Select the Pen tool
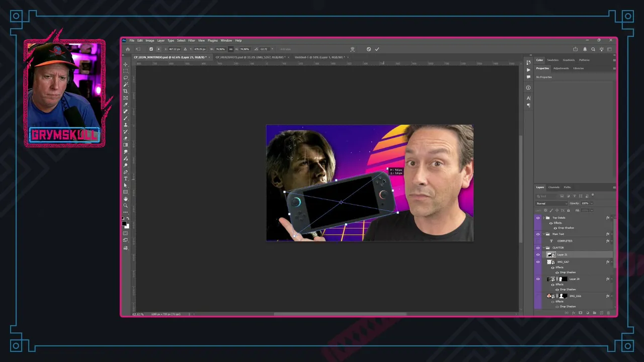Image resolution: width=644 pixels, height=362 pixels. coord(125,172)
